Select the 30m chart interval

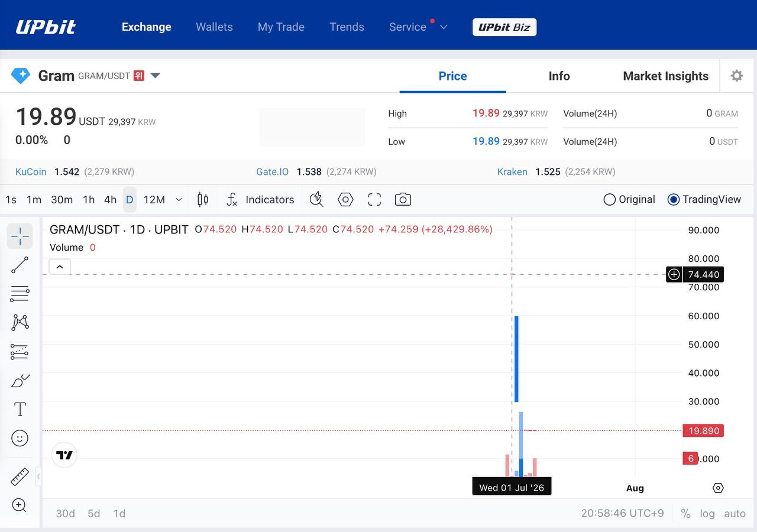pos(62,200)
